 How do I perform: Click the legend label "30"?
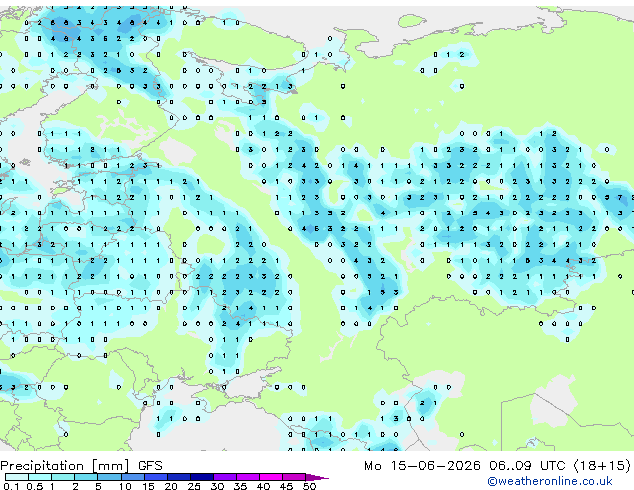[x=217, y=486]
